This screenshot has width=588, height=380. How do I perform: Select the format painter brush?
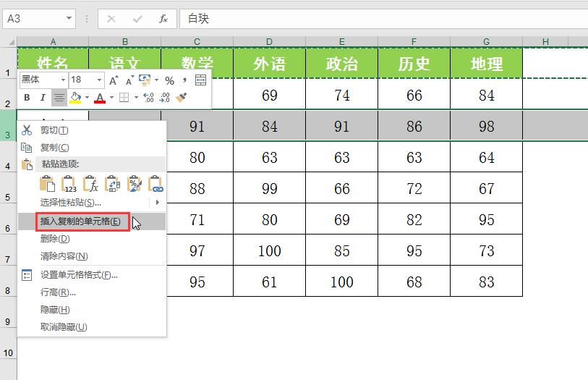[x=182, y=98]
